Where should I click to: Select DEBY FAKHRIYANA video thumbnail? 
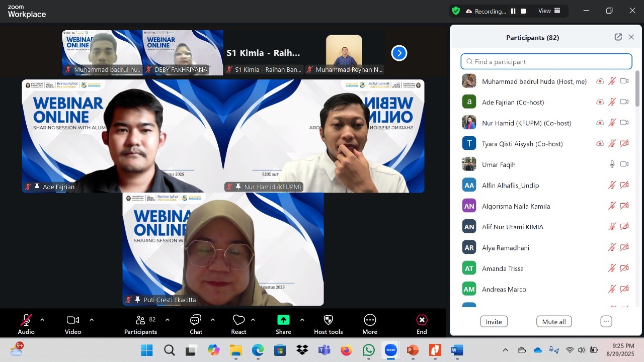[x=183, y=53]
